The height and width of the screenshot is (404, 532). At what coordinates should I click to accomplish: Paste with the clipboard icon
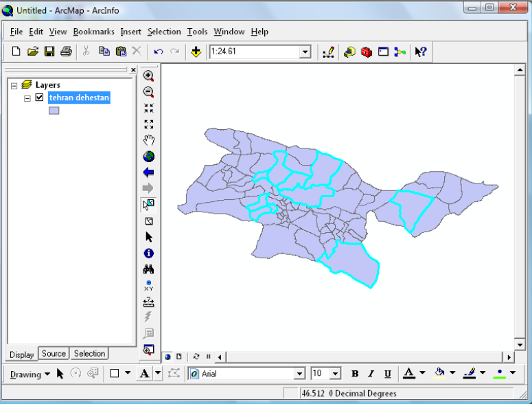[121, 52]
